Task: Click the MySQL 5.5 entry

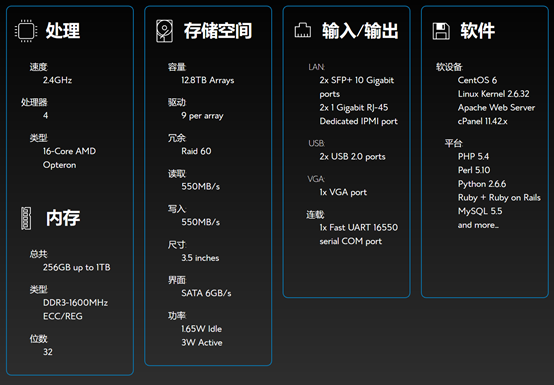Action: click(480, 211)
